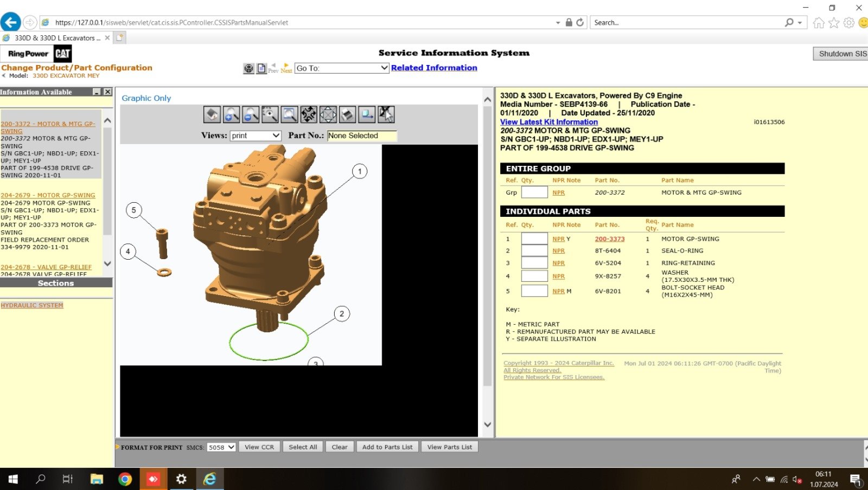This screenshot has width=868, height=490.
Task: Activate the pan four-arrows tool
Action: (x=328, y=114)
